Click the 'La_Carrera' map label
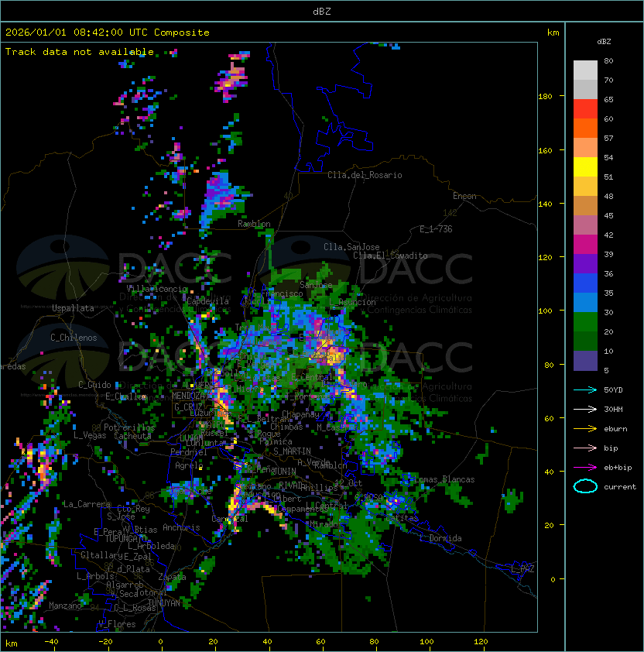This screenshot has width=644, height=652. [x=87, y=504]
